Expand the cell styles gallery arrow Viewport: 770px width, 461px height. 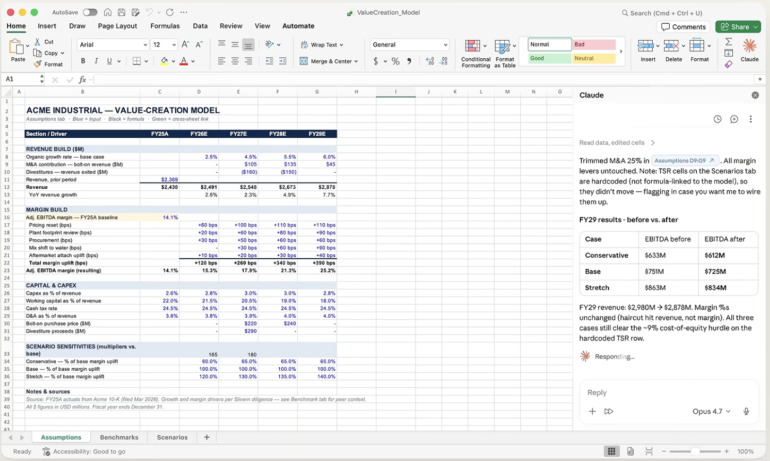tap(620, 51)
